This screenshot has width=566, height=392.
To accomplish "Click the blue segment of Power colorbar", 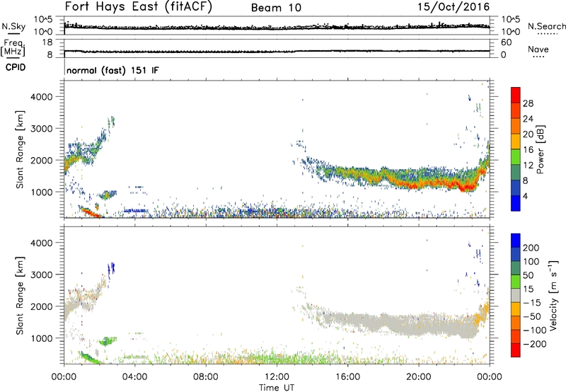I will pos(516,203).
